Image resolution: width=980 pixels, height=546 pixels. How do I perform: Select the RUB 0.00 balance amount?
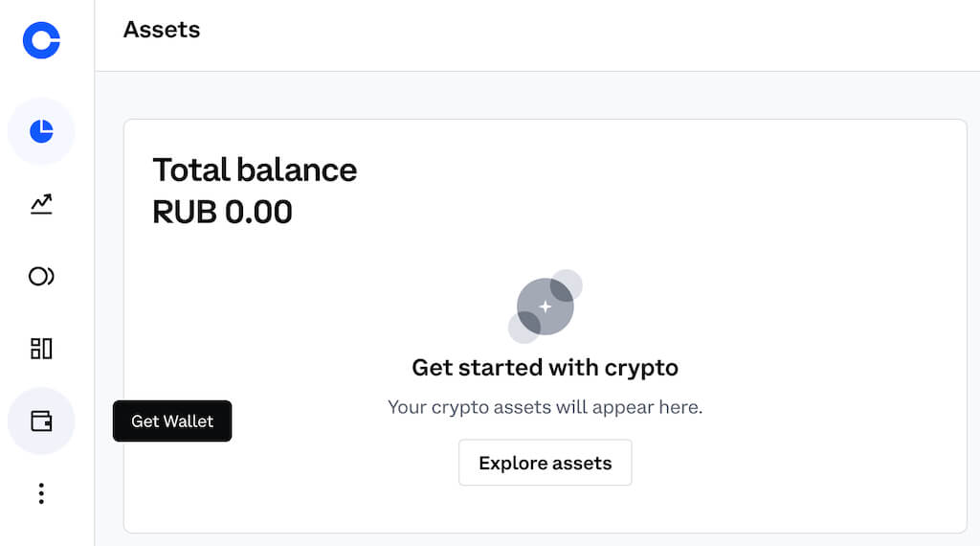(222, 212)
